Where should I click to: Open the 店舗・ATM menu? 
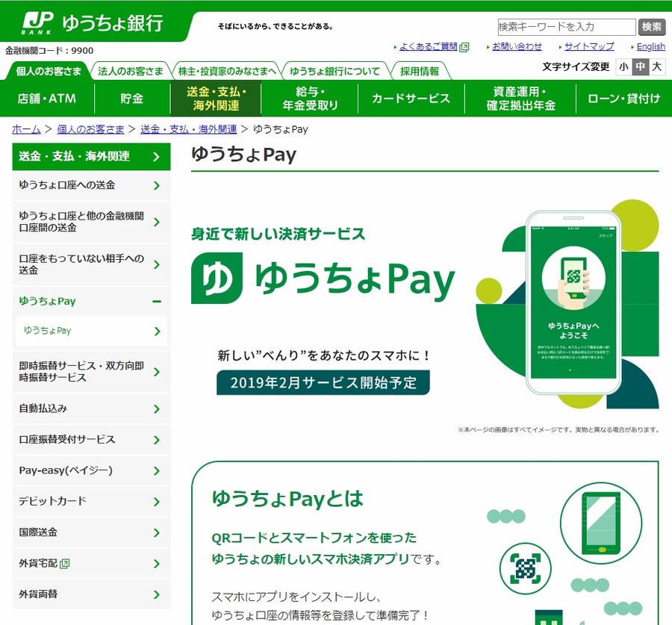(x=47, y=99)
